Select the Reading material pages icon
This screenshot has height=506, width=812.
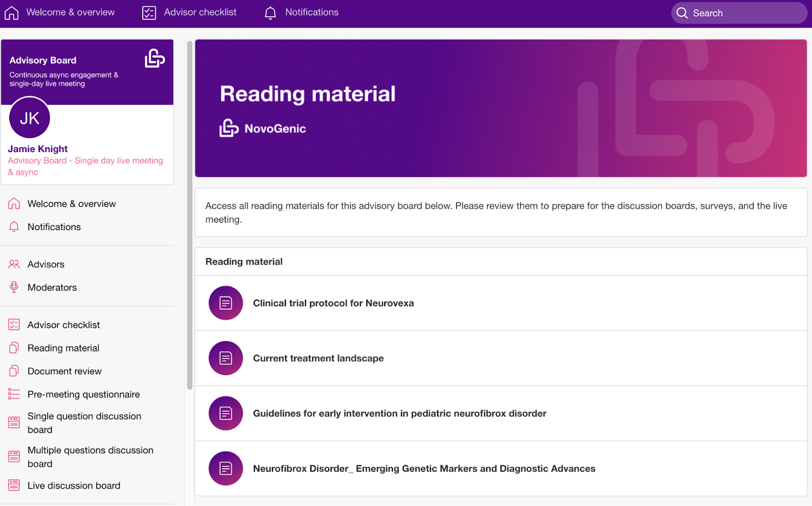(14, 348)
